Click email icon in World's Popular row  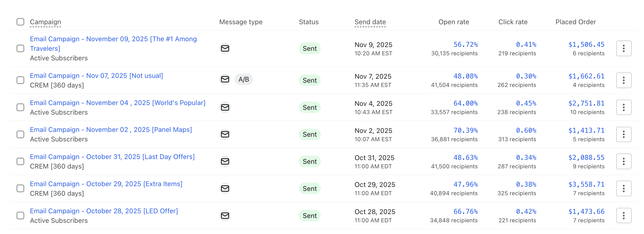[225, 107]
